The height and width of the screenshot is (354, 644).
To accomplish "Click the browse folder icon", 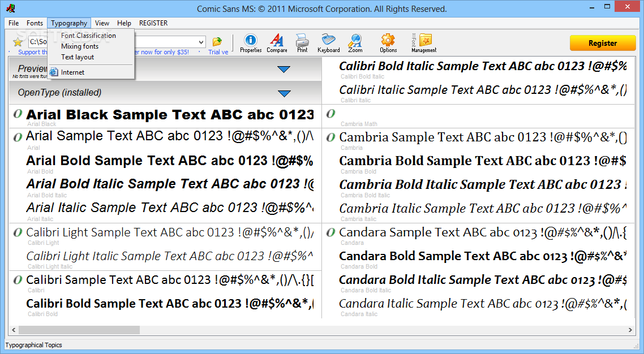I will tap(217, 41).
